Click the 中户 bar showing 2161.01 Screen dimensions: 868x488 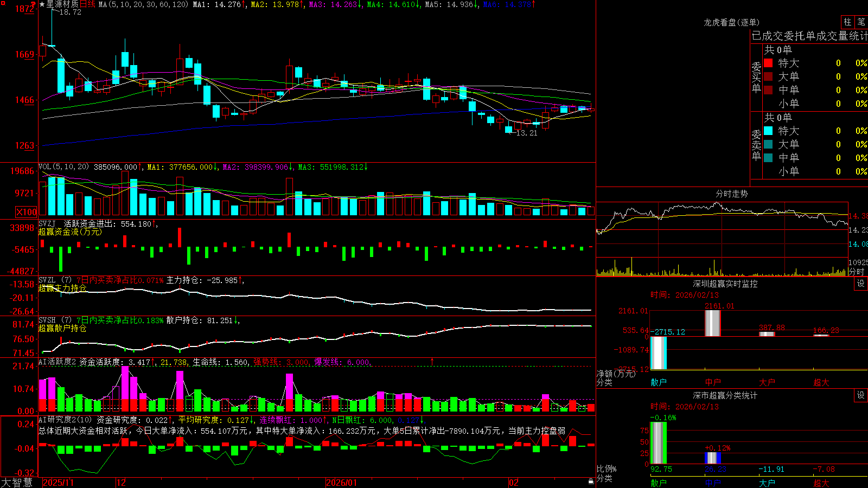pyautogui.click(x=712, y=323)
